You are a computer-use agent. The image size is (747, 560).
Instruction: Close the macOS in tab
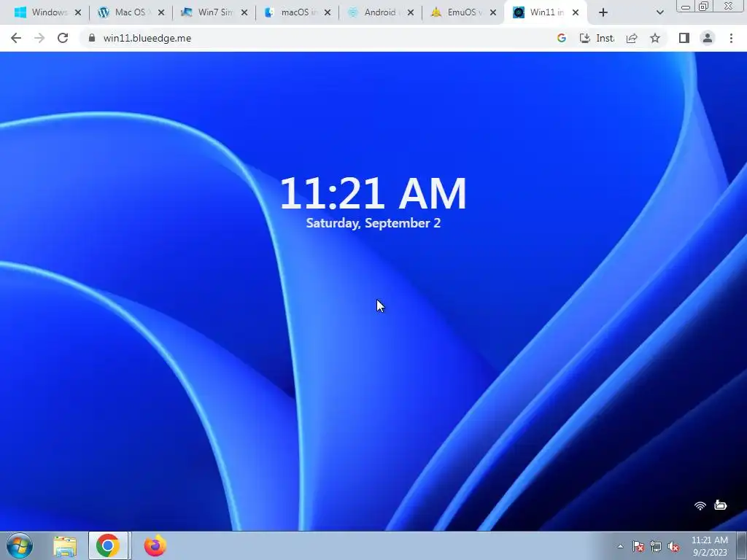tap(328, 13)
